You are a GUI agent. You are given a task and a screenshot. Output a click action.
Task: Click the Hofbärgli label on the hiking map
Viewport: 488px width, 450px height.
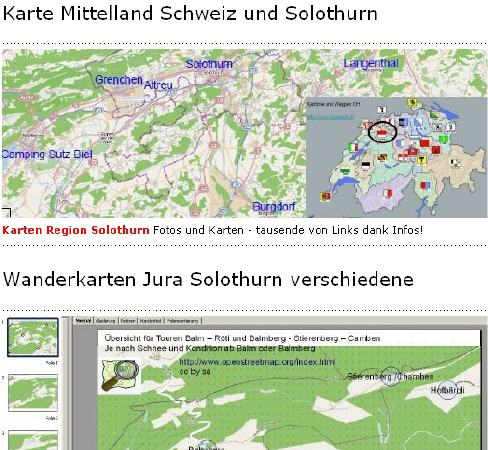447,390
